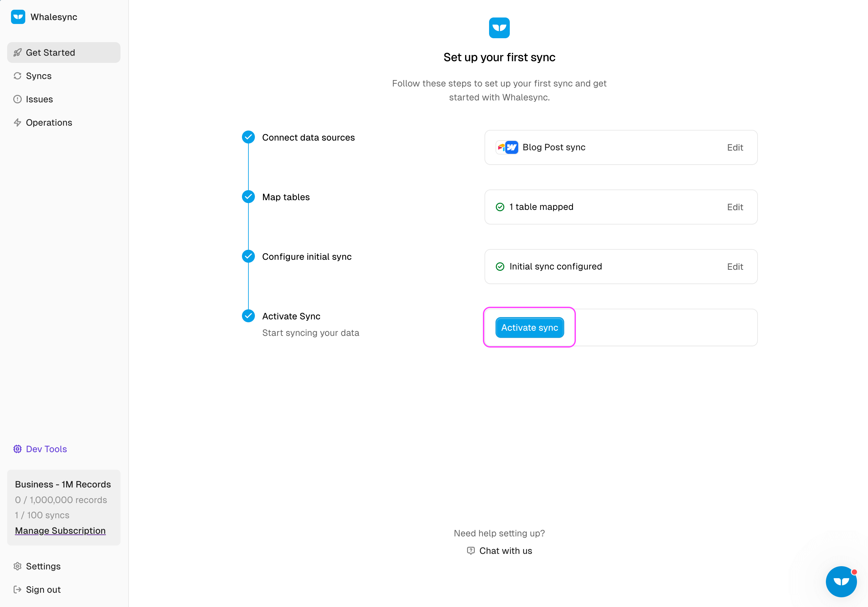868x607 pixels.
Task: Click the Map tables step checkmark
Action: pyautogui.click(x=248, y=197)
